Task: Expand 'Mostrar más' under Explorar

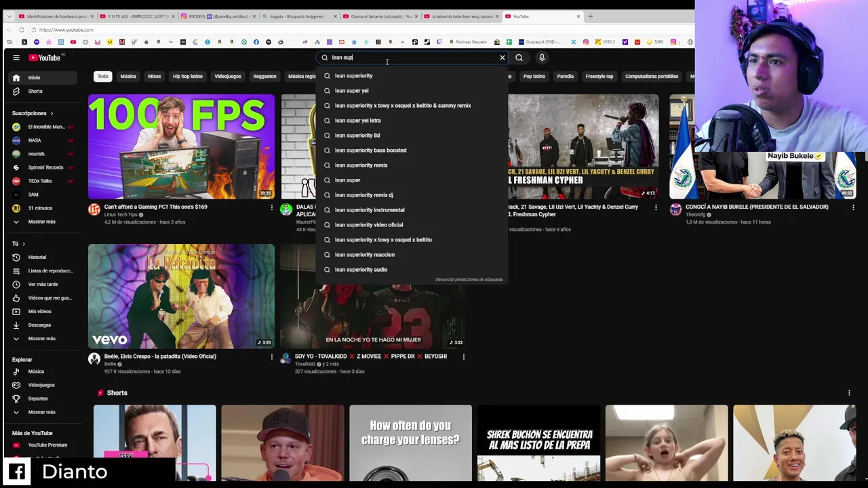Action: pyautogui.click(x=41, y=412)
